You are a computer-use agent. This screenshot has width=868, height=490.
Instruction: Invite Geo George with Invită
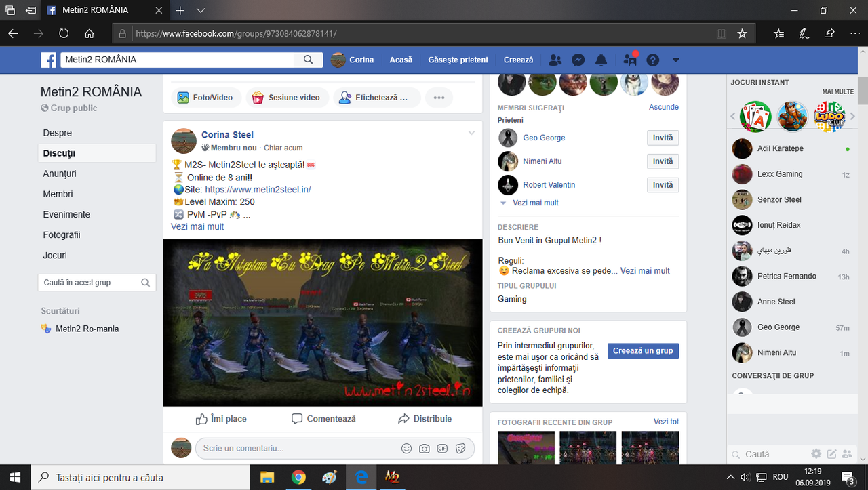(663, 138)
